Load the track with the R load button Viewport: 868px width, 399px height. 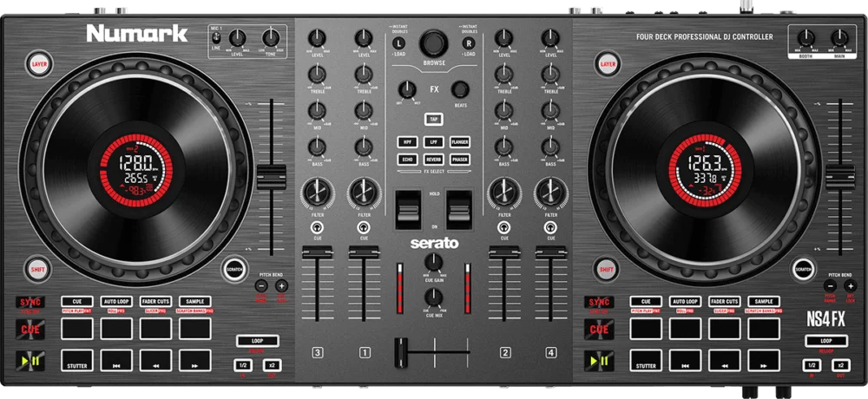tap(469, 43)
